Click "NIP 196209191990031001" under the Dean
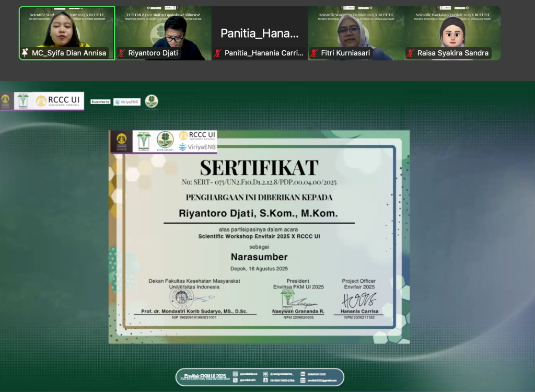This screenshot has width=535, height=392. [x=194, y=318]
